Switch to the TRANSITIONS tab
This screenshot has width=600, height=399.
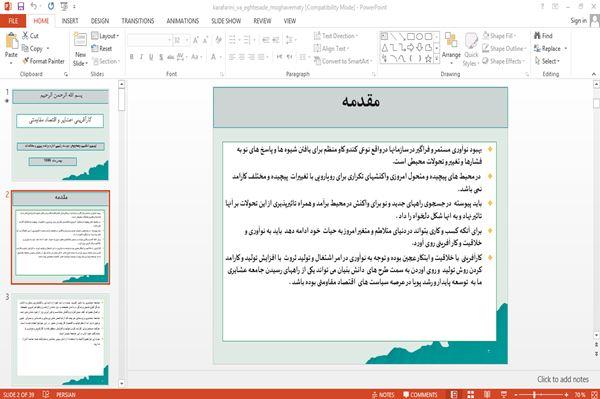coord(138,21)
